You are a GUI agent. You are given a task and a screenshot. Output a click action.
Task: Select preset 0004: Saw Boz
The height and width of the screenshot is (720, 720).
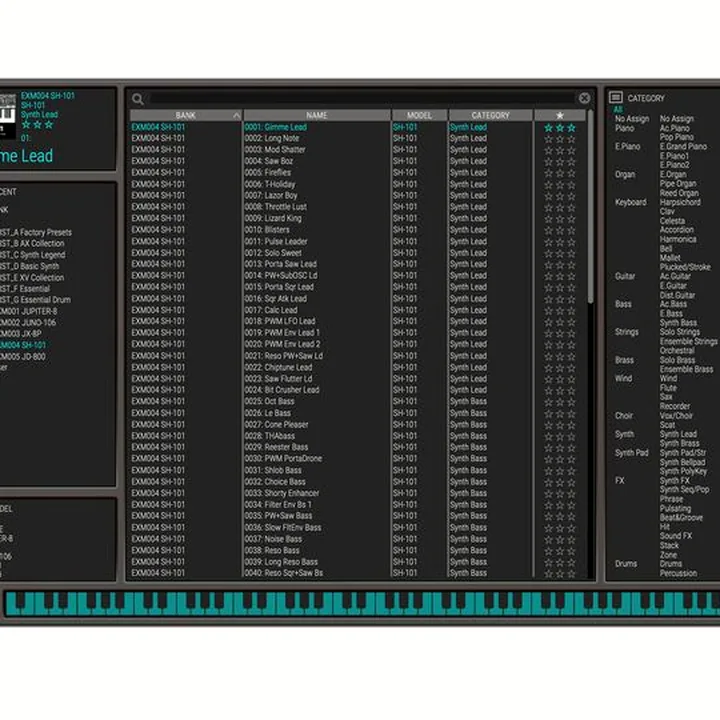click(269, 161)
